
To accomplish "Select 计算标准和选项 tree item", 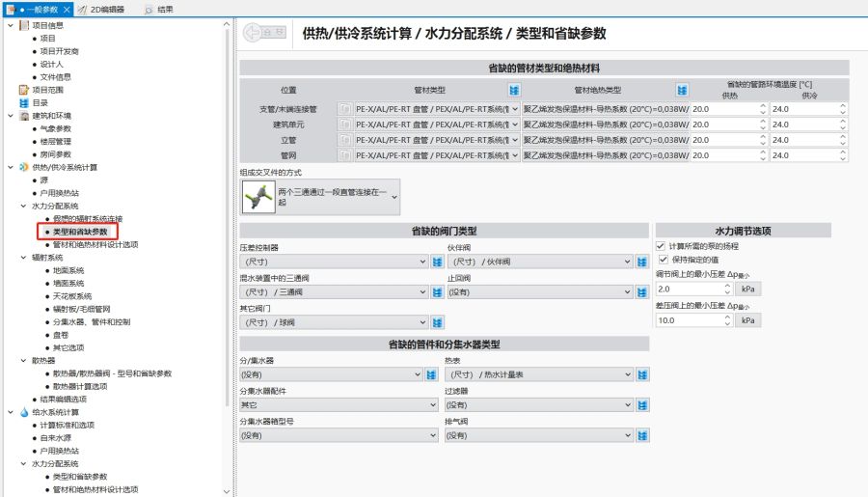I will click(x=67, y=425).
